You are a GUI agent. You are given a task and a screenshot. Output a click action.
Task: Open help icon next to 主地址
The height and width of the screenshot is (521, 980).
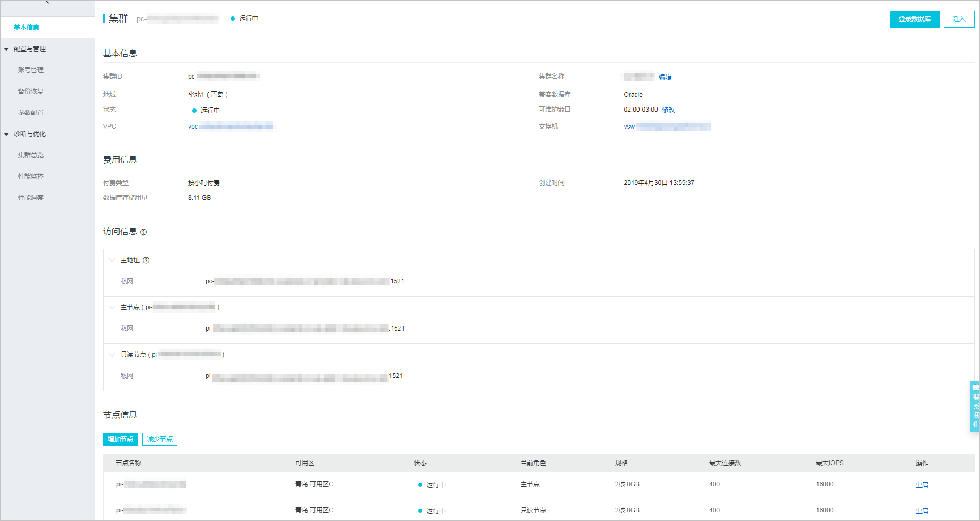point(146,260)
